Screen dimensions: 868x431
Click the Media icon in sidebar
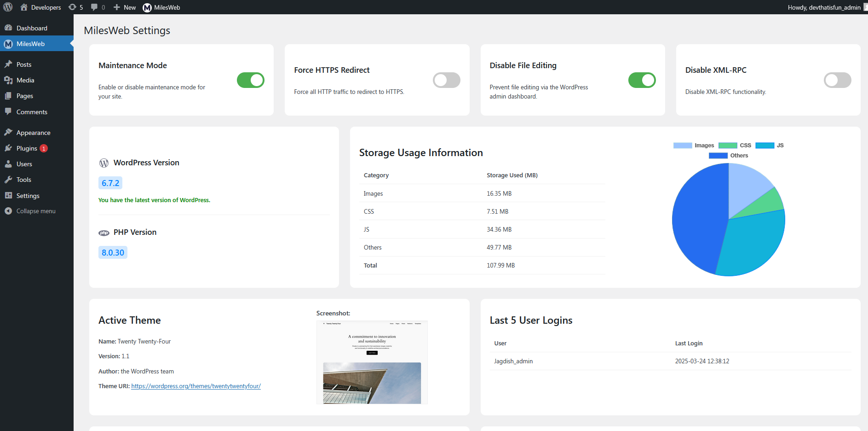8,80
